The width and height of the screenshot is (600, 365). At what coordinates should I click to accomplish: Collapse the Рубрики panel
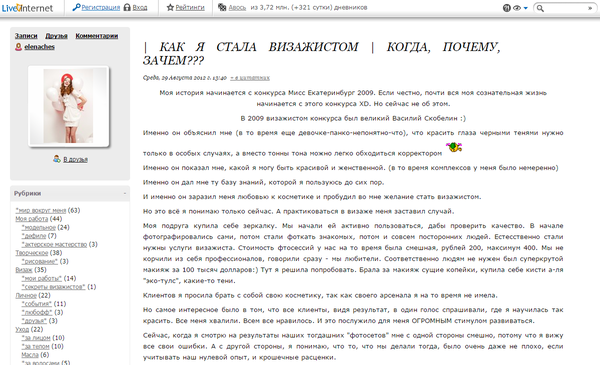[x=125, y=194]
